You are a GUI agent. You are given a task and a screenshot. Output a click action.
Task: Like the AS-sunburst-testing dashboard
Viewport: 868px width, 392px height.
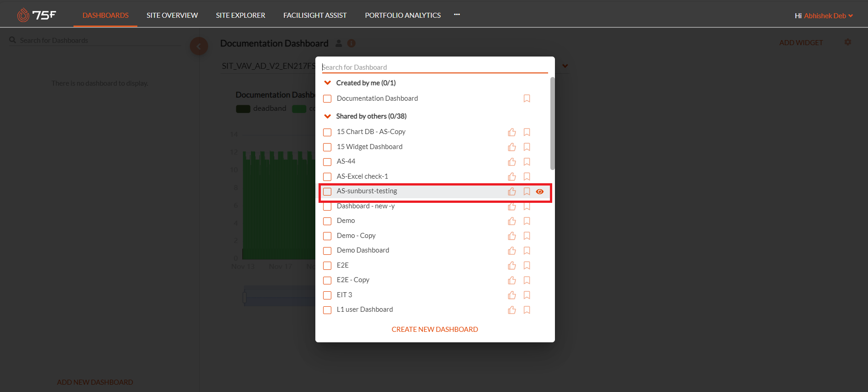point(512,191)
